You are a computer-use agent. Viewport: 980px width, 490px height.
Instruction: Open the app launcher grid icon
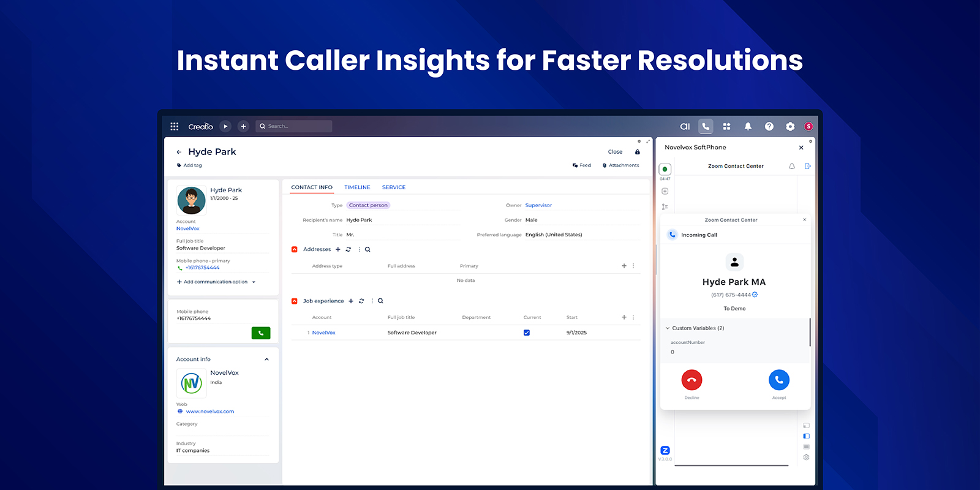175,126
